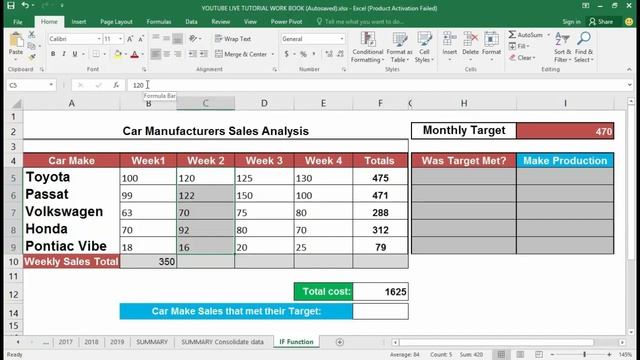Open the SUMMARY Consolidate data sheet tab
Viewport: 640px width, 360px height.
(x=222, y=342)
